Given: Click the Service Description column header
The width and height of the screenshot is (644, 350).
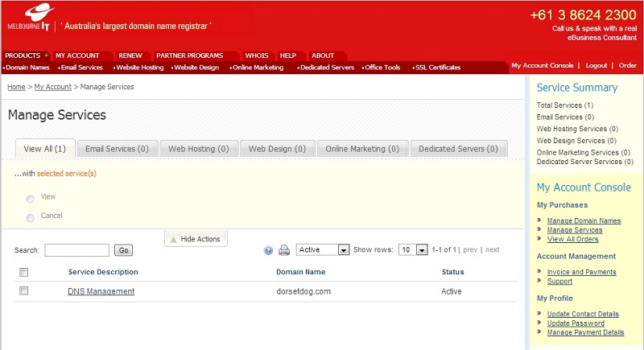Looking at the screenshot, I should coord(103,272).
